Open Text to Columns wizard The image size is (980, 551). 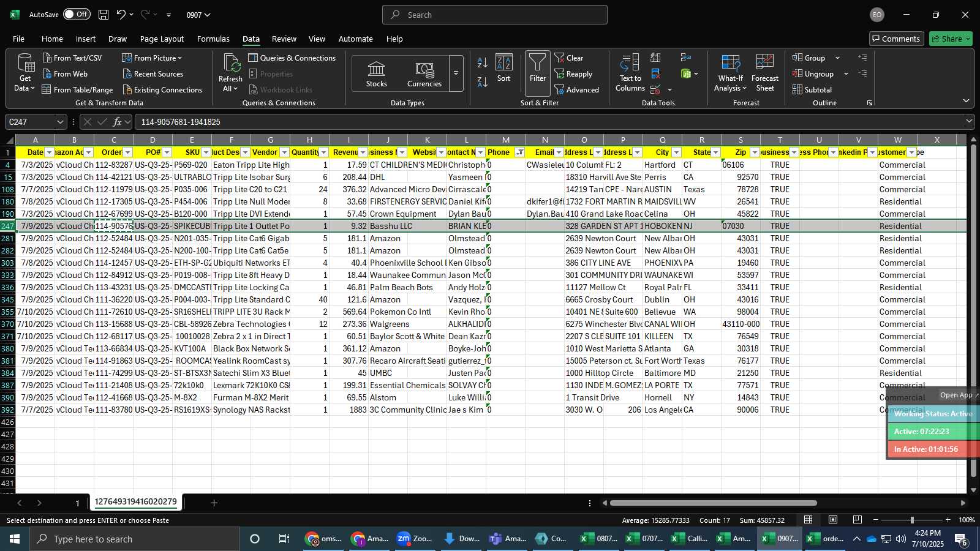630,73
